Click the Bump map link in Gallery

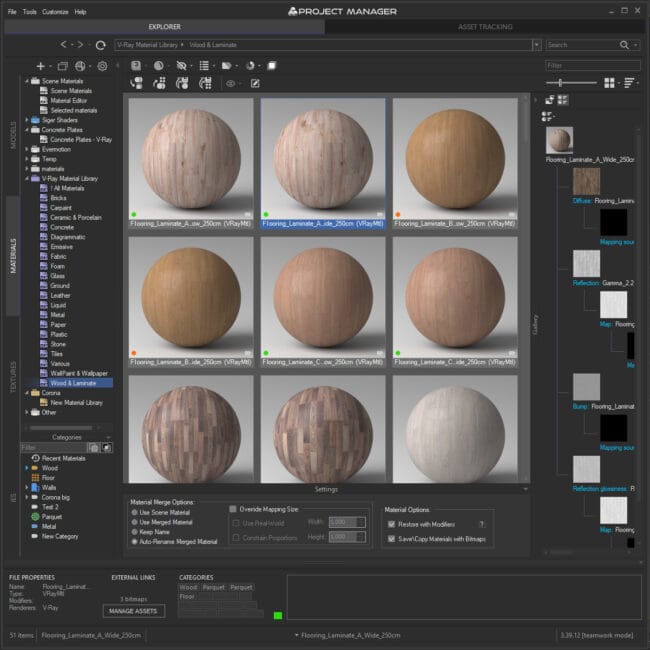pos(580,406)
